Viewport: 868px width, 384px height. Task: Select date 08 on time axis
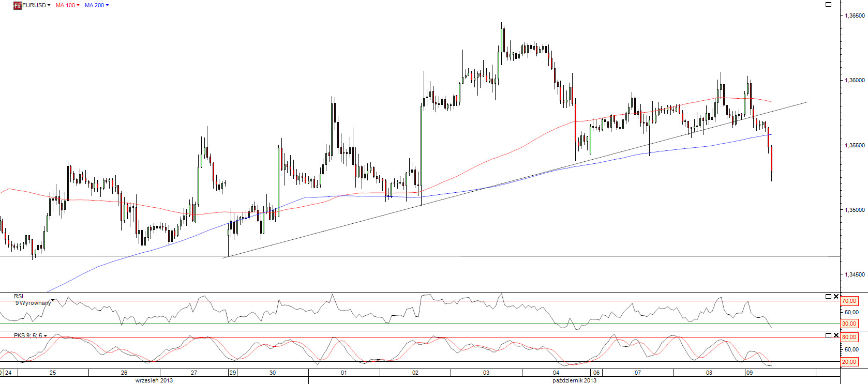[709, 373]
